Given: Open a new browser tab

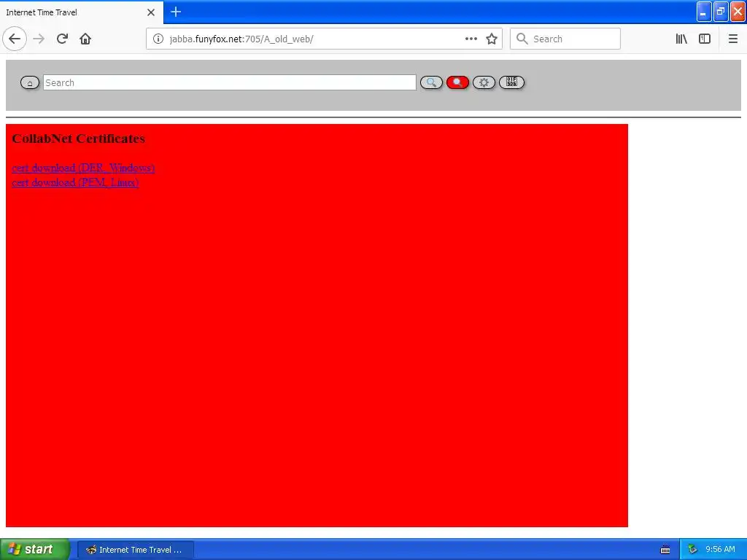Looking at the screenshot, I should tap(176, 12).
